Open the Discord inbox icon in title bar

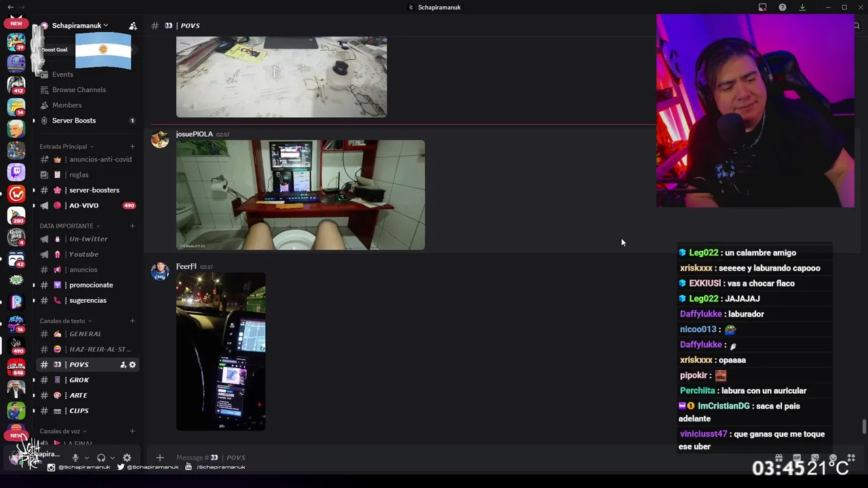pyautogui.click(x=762, y=7)
